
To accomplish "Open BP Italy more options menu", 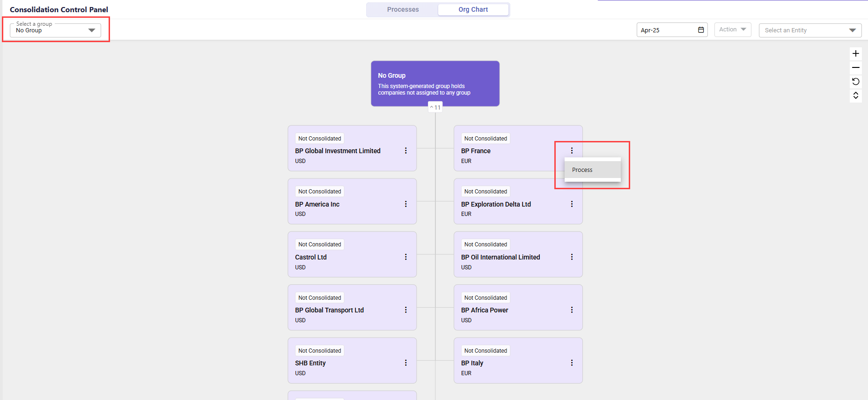I will tap(572, 363).
